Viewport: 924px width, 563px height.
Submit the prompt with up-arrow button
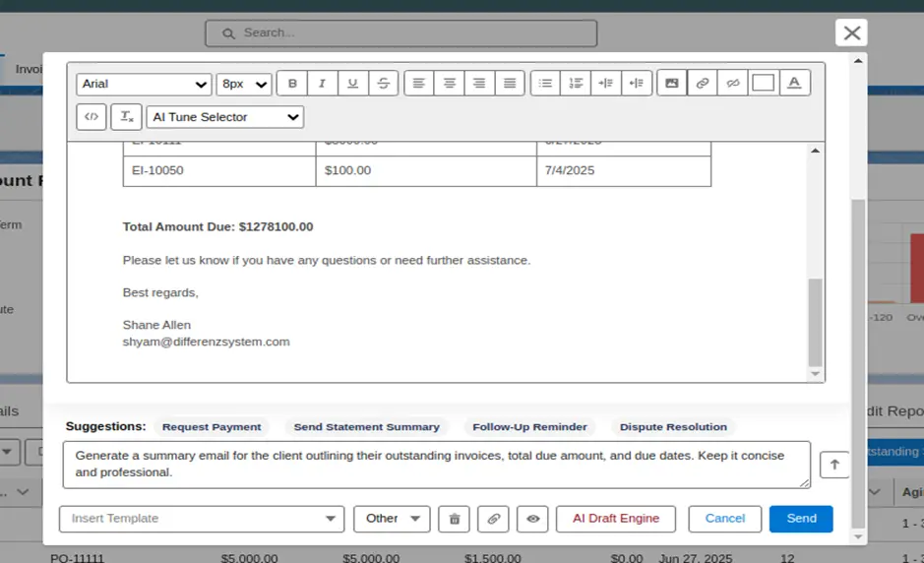pos(834,465)
